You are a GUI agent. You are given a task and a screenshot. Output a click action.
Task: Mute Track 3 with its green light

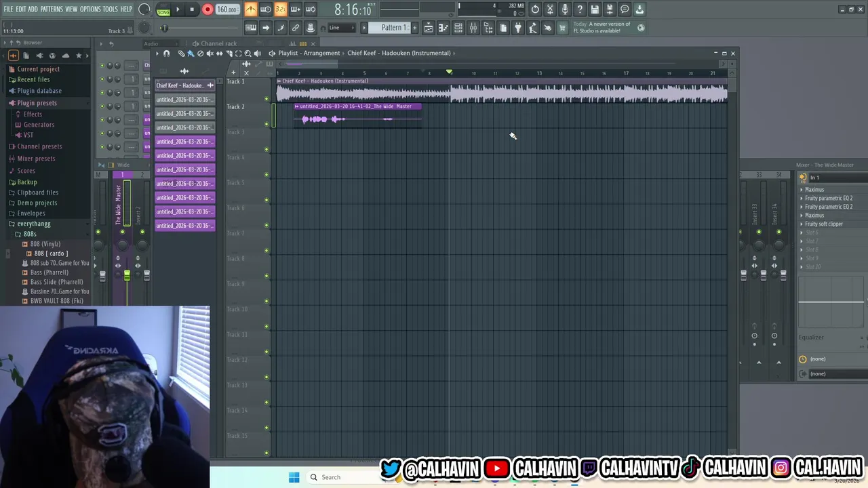pyautogui.click(x=267, y=149)
